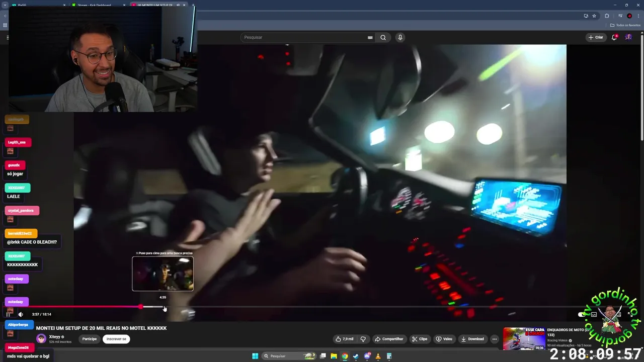The image size is (644, 362).
Task: Click the chat message 'só jogar'
Action: coord(15,173)
